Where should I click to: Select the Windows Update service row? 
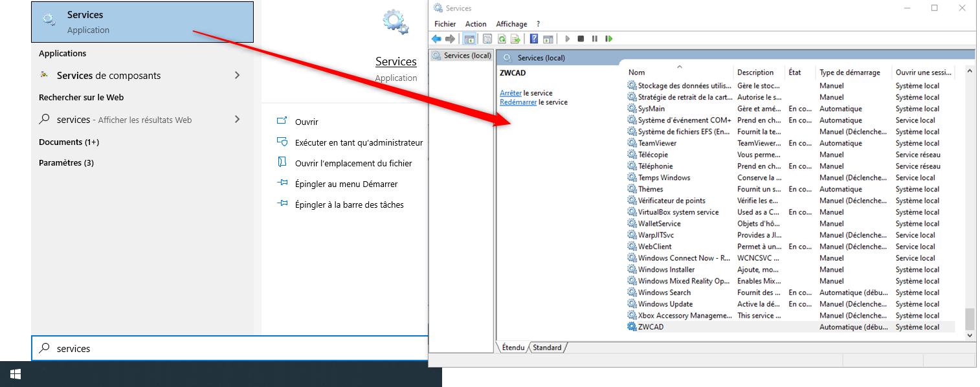point(665,304)
